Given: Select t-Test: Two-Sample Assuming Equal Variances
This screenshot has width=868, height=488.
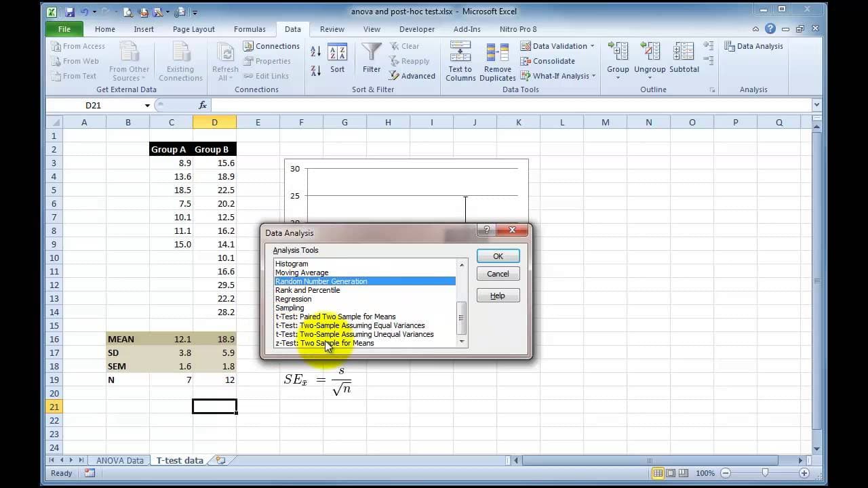Looking at the screenshot, I should (365, 325).
